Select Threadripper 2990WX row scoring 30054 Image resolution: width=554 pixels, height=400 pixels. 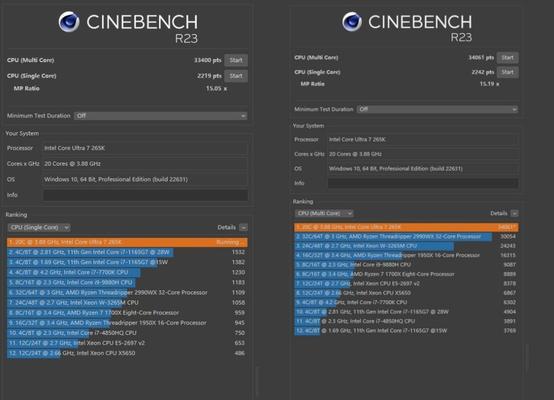406,236
